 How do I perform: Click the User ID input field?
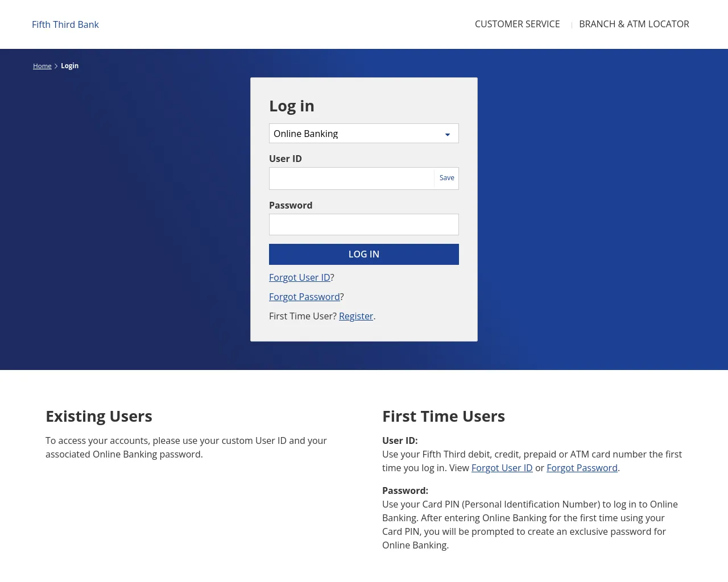(351, 178)
